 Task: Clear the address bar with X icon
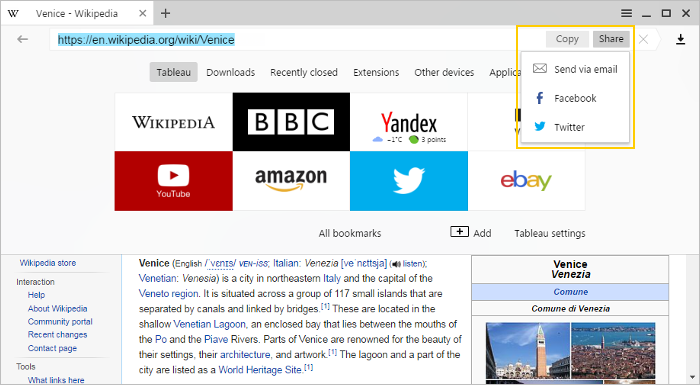[643, 40]
